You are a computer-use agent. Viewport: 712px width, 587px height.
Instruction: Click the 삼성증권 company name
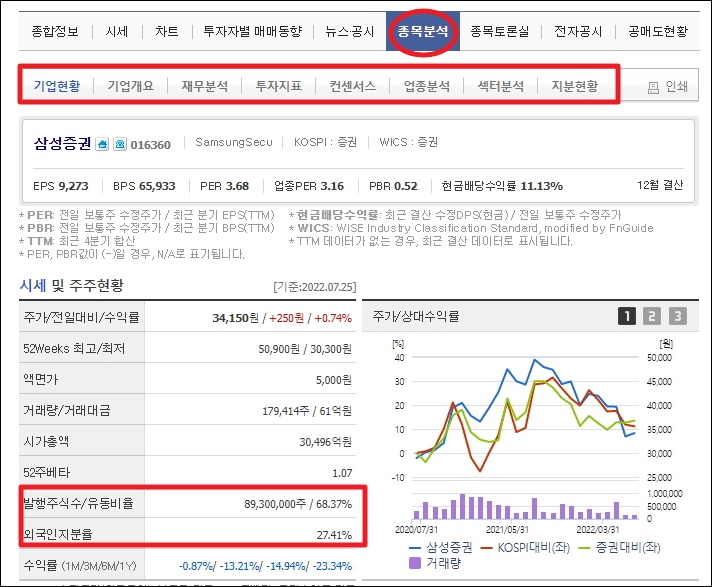[x=62, y=143]
